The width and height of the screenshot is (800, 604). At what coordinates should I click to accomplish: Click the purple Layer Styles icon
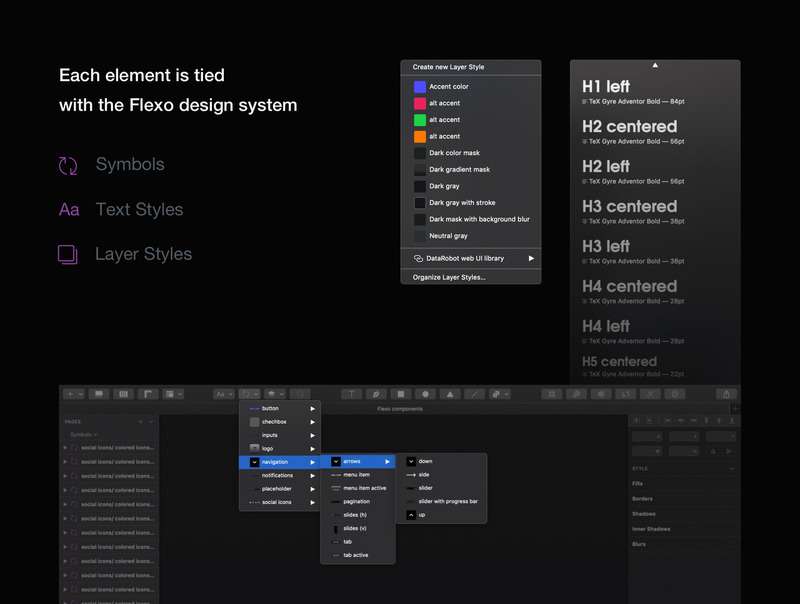(68, 255)
